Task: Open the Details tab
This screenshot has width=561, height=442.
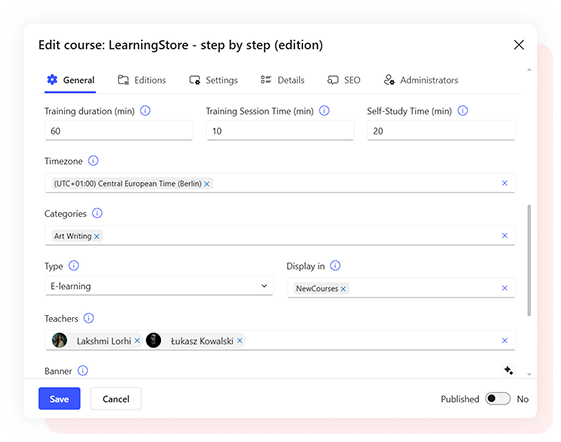Action: point(282,80)
